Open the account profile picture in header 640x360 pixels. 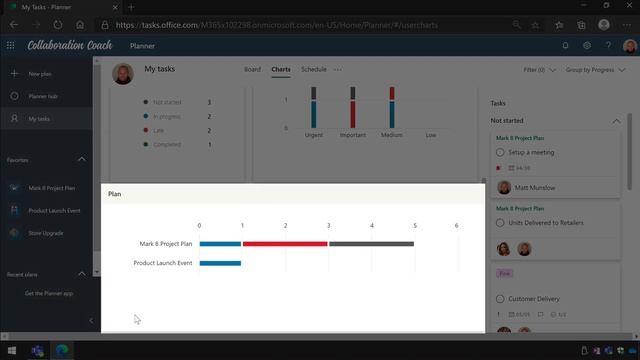pos(630,46)
